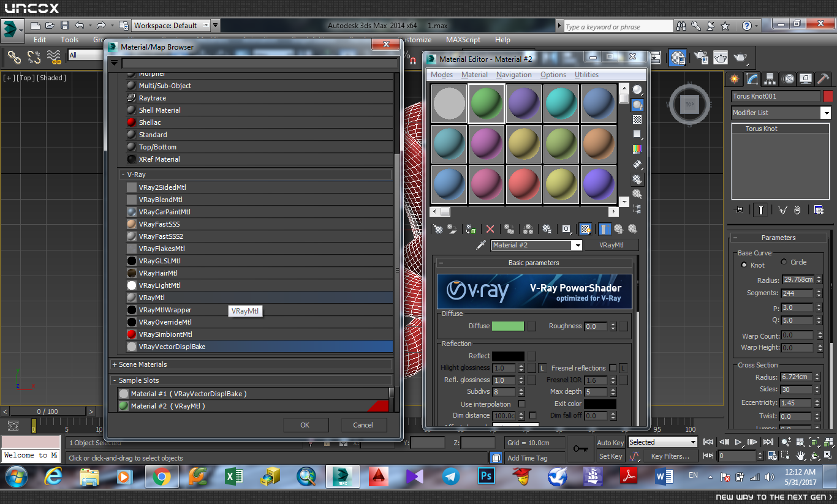Open the Hierarchy command panel tab

[770, 78]
